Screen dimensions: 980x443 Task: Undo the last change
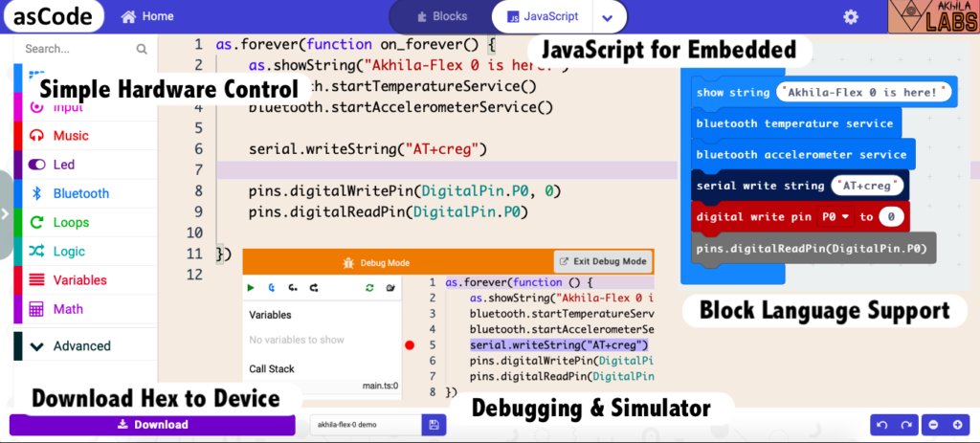[x=882, y=425]
